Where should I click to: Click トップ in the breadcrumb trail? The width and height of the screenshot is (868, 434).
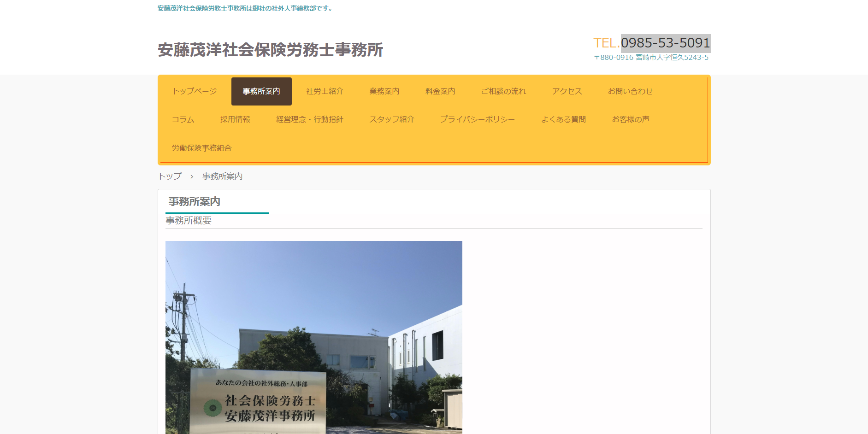point(169,176)
